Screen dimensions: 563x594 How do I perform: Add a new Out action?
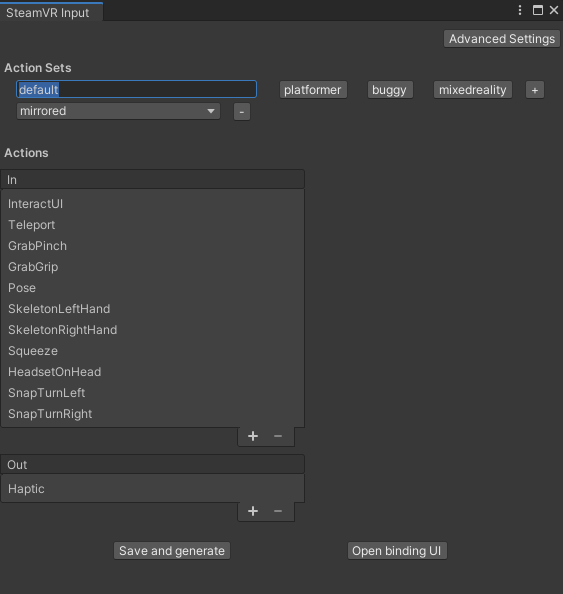253,511
